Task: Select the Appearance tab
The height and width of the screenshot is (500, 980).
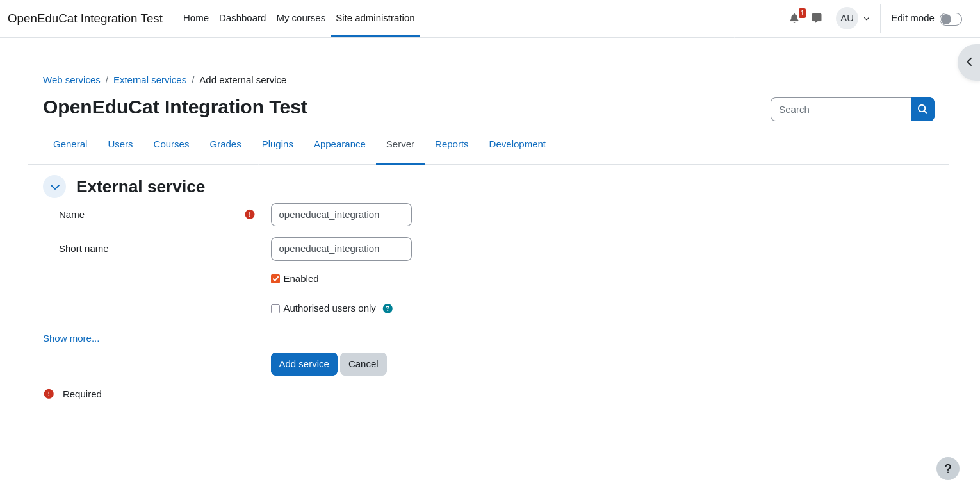Action: tap(339, 144)
